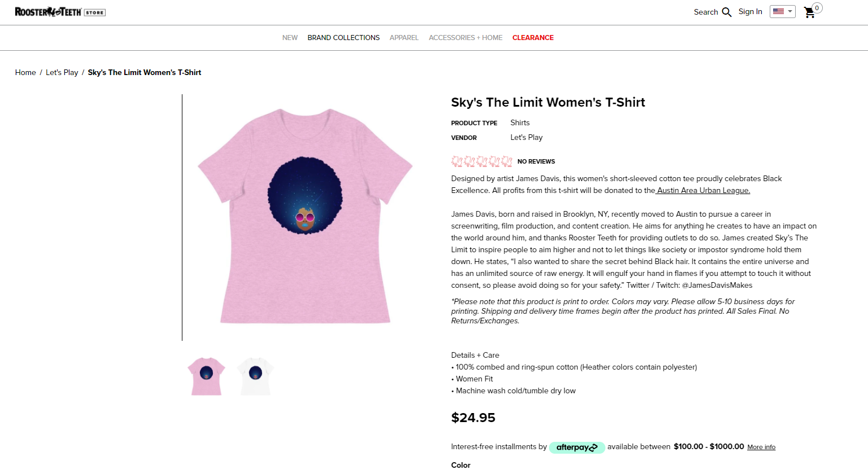This screenshot has height=474, width=868.
Task: Open the APPAREL menu
Action: click(x=404, y=38)
